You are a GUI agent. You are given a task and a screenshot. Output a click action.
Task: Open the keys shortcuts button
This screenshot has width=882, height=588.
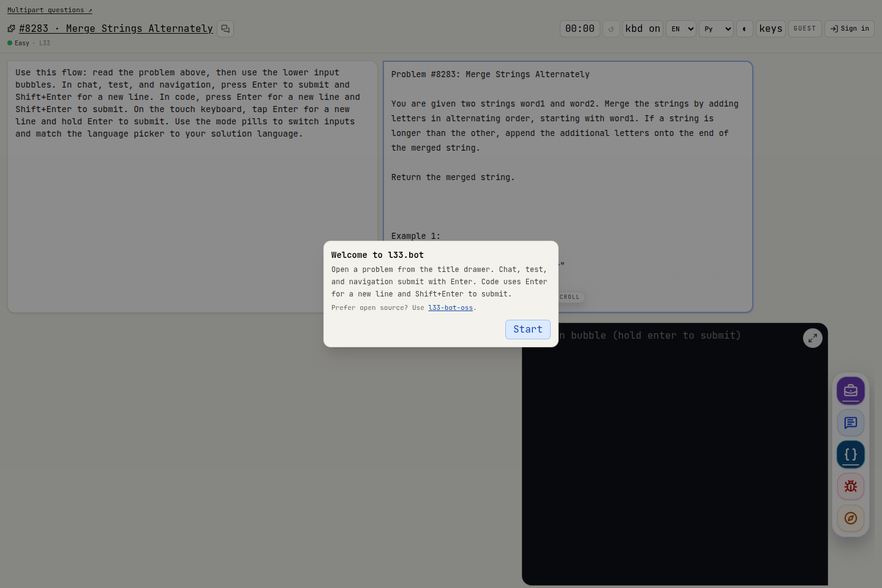point(771,29)
